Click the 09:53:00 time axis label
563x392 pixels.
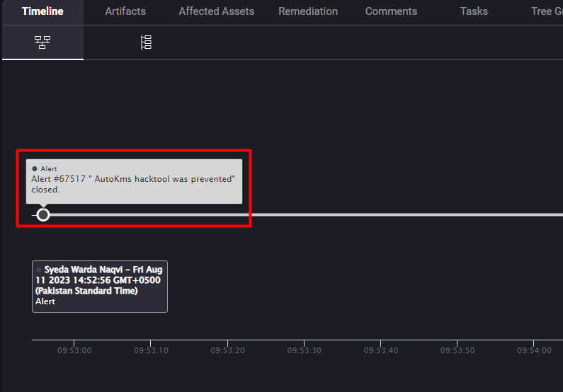pos(74,350)
